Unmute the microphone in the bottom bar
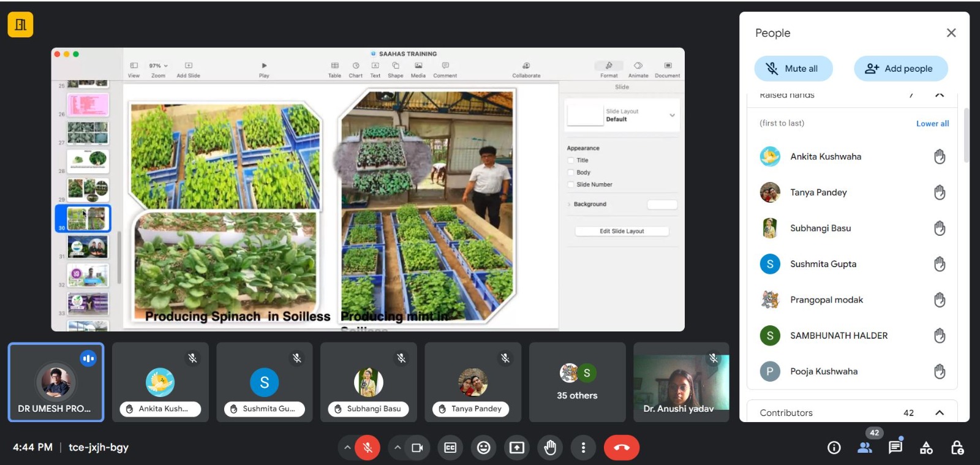980x465 pixels. tap(367, 448)
